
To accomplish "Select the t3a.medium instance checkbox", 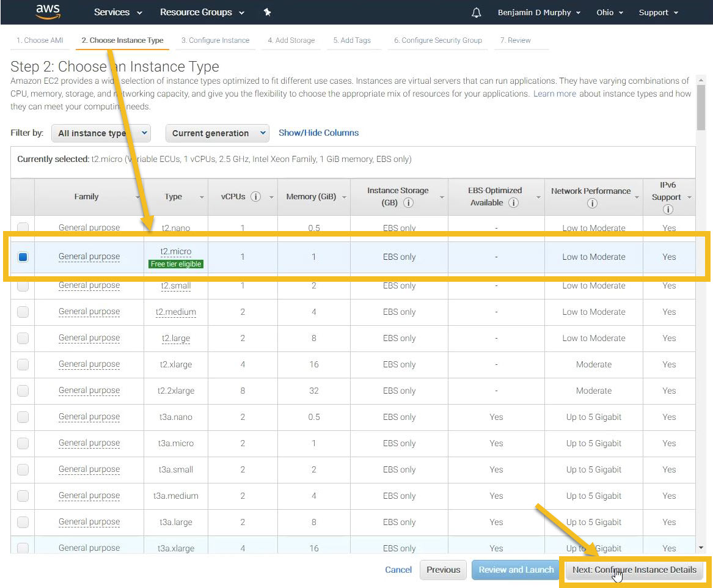I will point(23,496).
